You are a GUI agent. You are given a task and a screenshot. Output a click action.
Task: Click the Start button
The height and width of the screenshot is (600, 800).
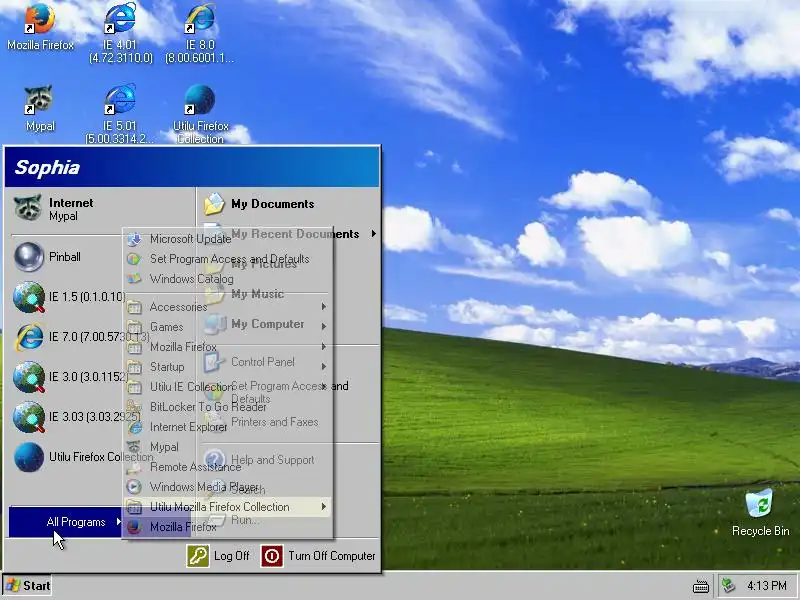(x=28, y=586)
